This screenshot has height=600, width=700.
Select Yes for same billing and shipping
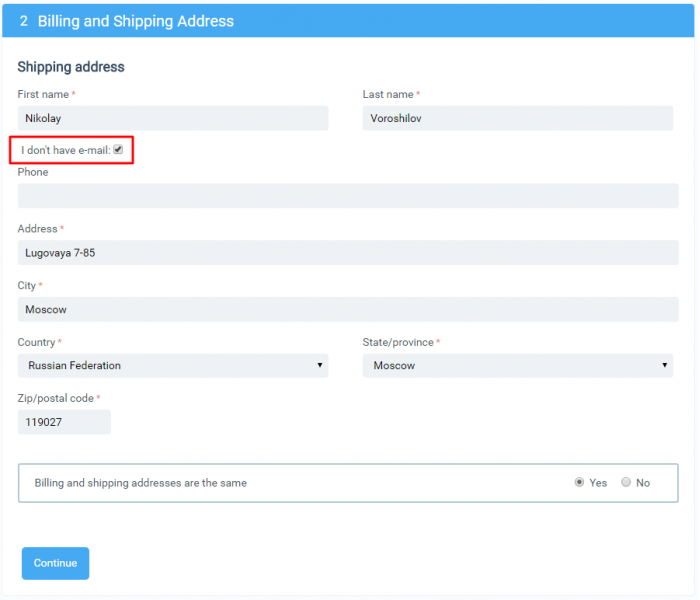579,482
